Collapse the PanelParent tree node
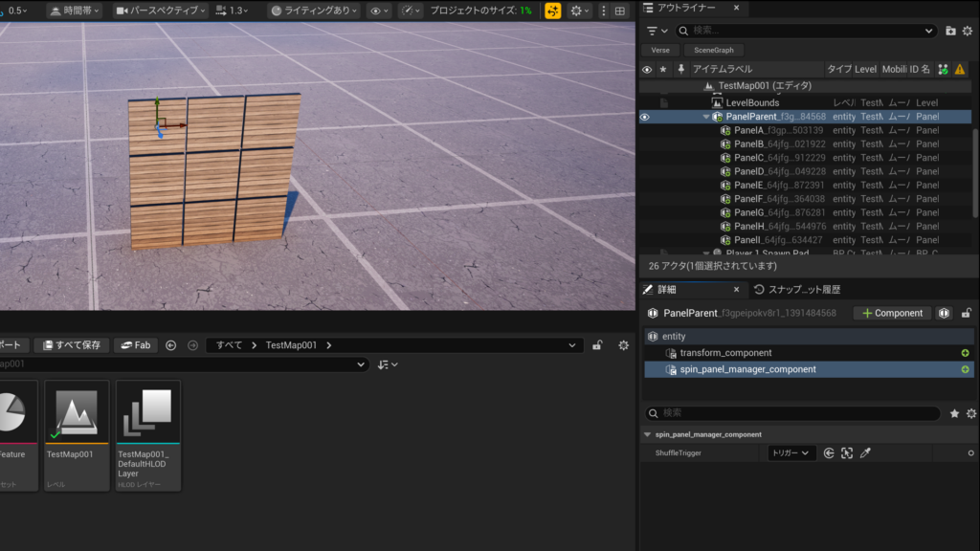 click(706, 117)
